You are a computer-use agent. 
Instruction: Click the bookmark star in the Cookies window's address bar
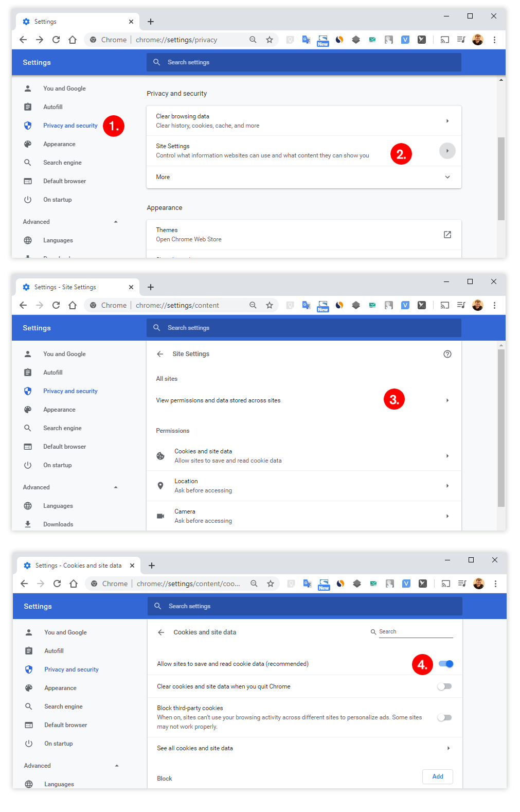pyautogui.click(x=271, y=584)
